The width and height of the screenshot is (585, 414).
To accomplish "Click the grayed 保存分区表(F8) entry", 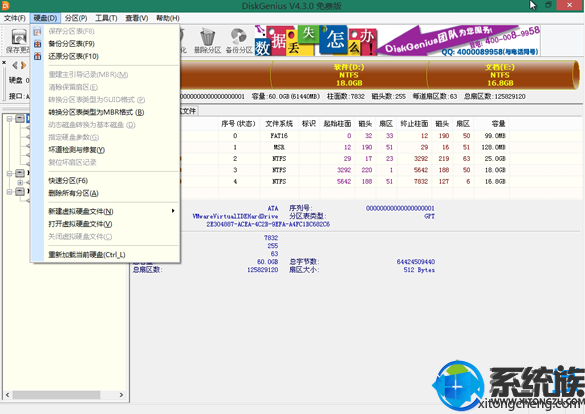I will (71, 31).
